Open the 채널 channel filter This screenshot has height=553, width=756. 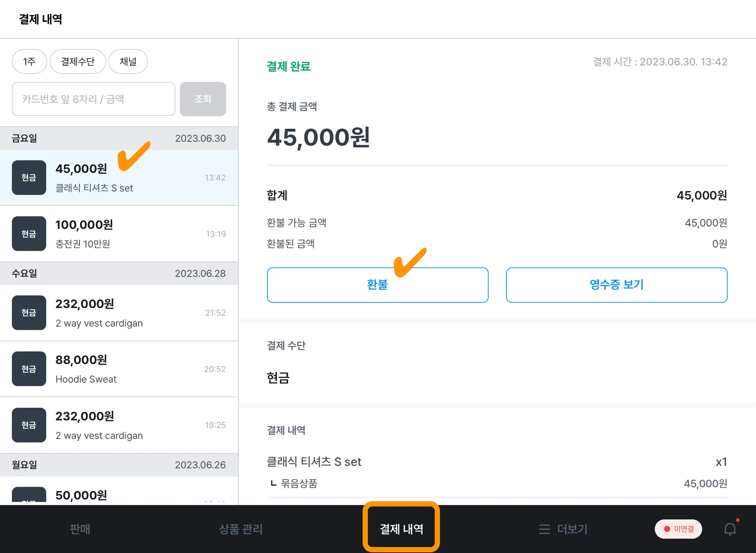point(128,61)
